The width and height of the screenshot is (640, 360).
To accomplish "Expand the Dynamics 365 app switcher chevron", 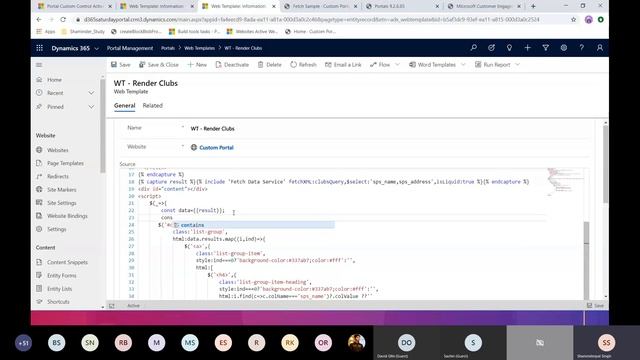I will 97,49.
